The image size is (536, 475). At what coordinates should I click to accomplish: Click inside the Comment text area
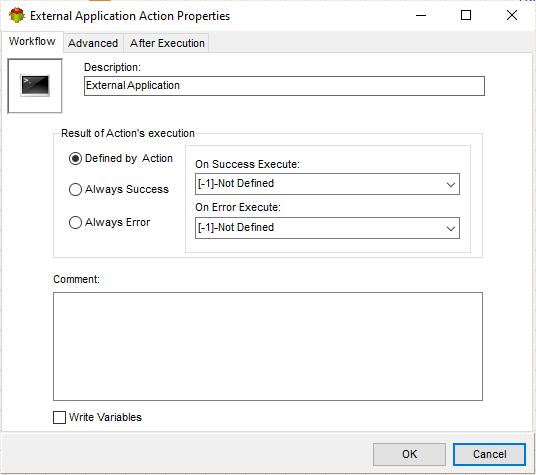pos(268,346)
